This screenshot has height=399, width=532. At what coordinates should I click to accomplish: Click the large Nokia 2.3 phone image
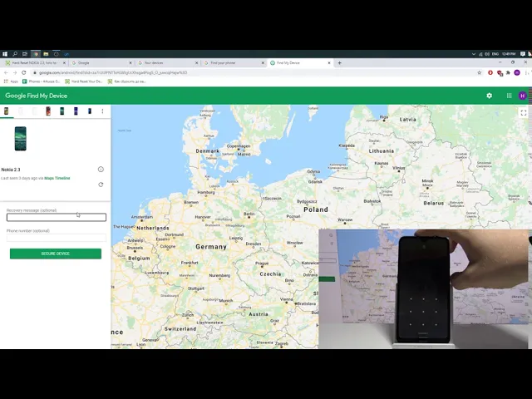(x=20, y=139)
